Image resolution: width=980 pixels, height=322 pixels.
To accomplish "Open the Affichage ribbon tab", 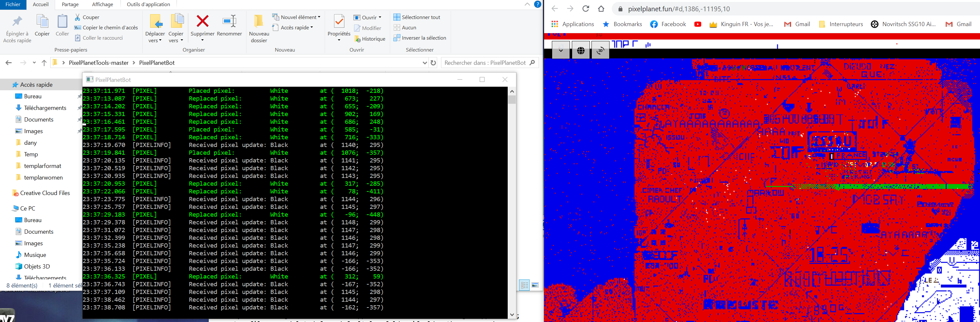I will point(102,5).
